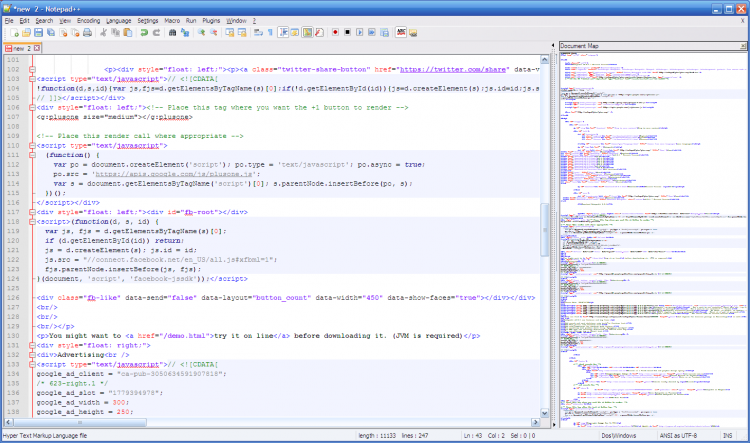Collapse the fold marker at line 118
750x443 pixels.
pos(33,220)
